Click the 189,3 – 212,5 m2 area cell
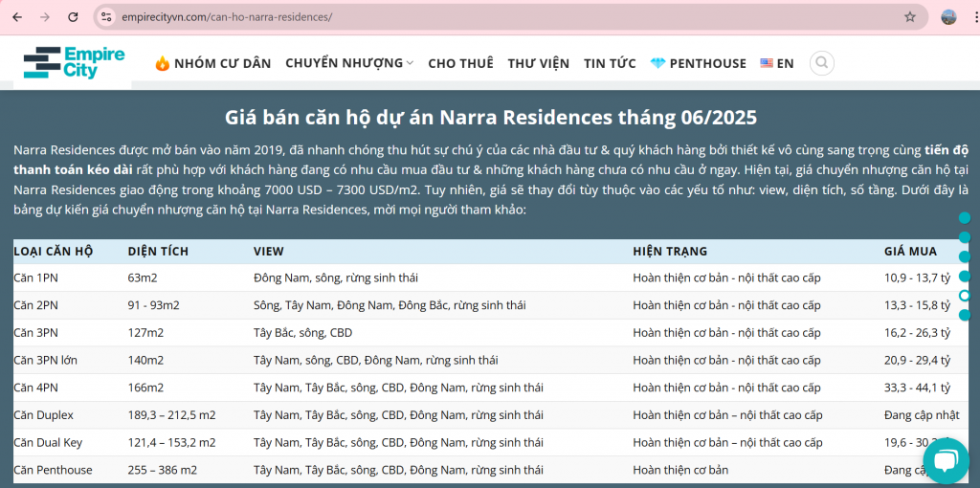 [x=171, y=415]
